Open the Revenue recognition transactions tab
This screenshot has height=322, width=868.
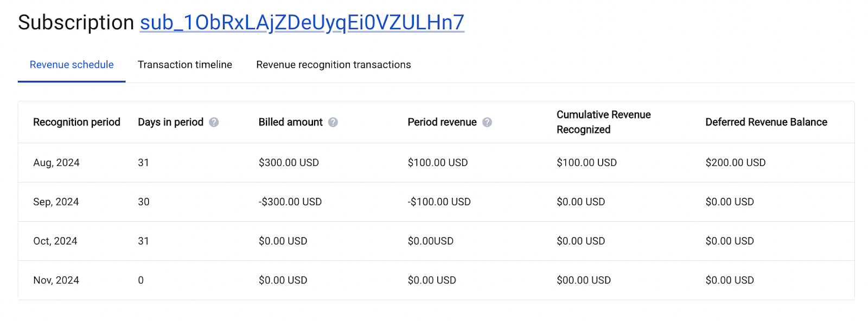[334, 65]
